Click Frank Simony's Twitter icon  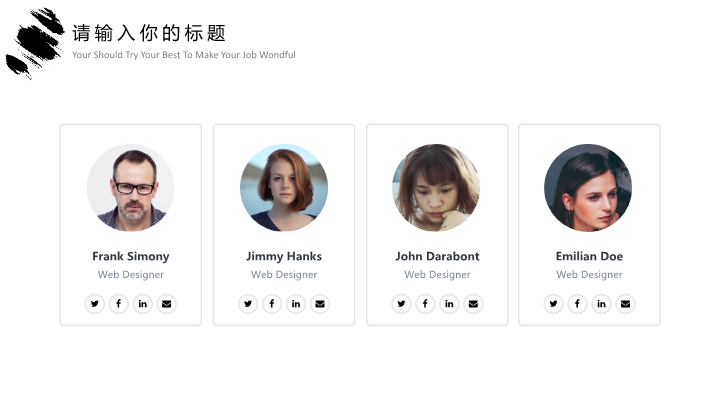(x=95, y=304)
